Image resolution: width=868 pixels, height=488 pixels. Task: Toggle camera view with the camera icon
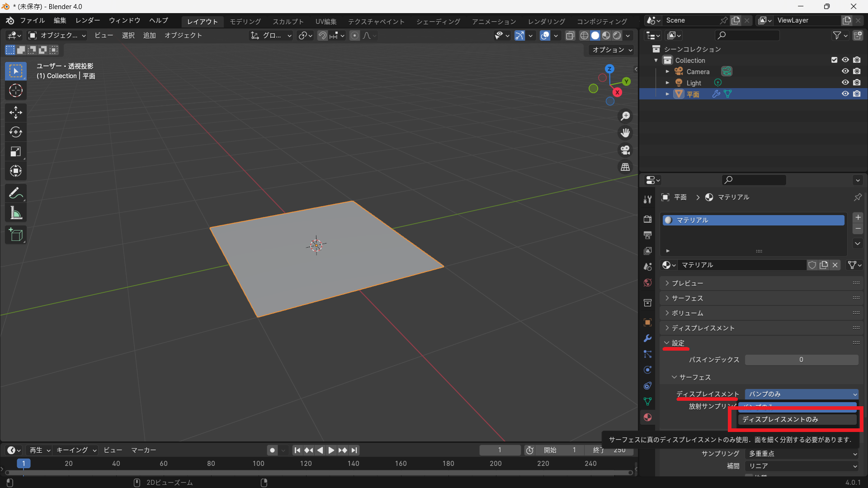[625, 150]
